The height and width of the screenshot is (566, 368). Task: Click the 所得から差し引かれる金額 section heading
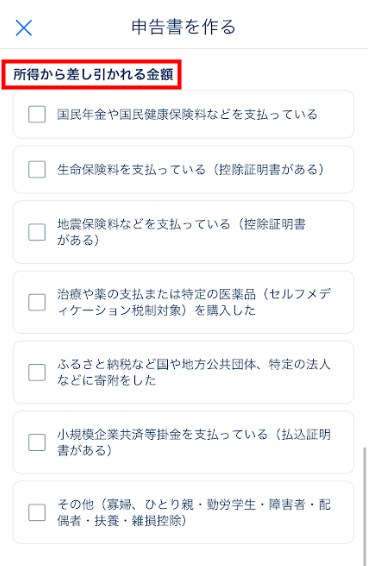point(93,74)
